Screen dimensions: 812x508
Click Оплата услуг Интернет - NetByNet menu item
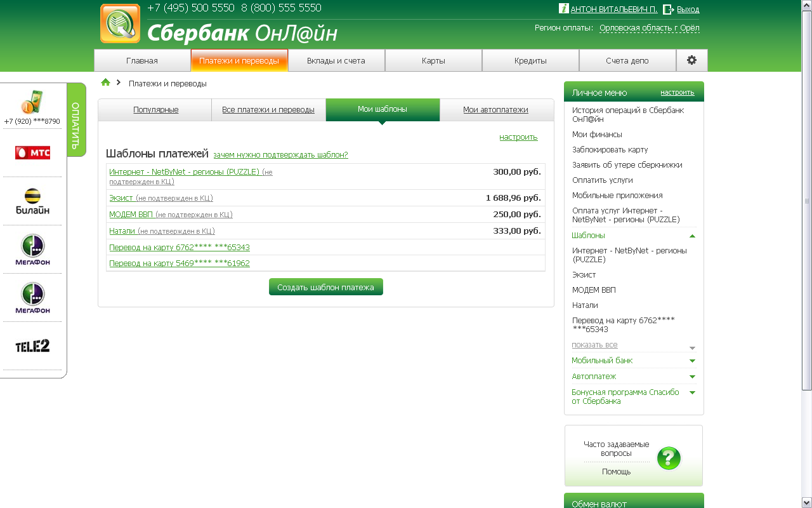click(x=626, y=215)
